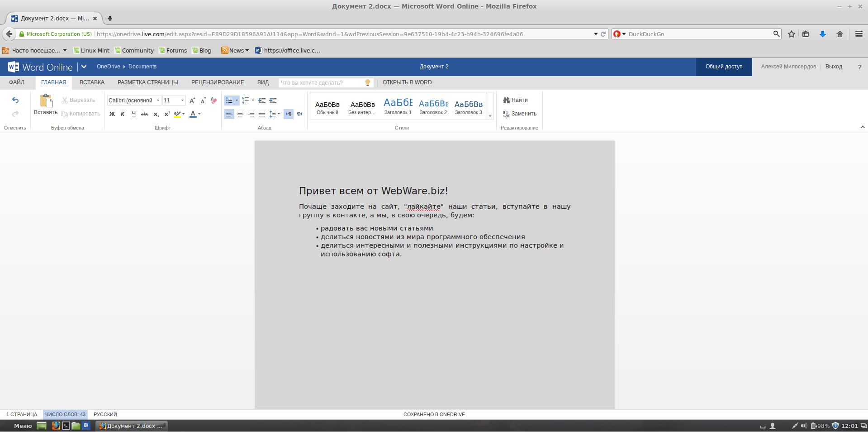Apply subscript formatting
The height and width of the screenshot is (432, 868).
click(x=156, y=114)
